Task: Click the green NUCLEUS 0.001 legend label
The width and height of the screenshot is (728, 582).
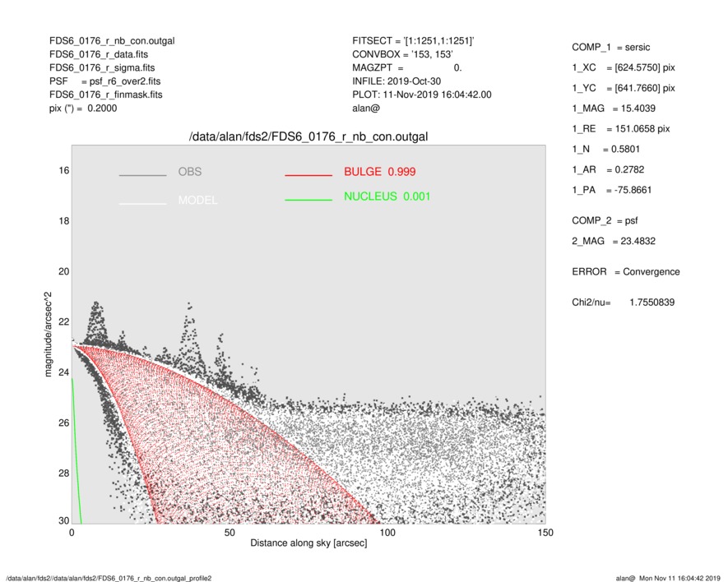Action: [x=387, y=196]
